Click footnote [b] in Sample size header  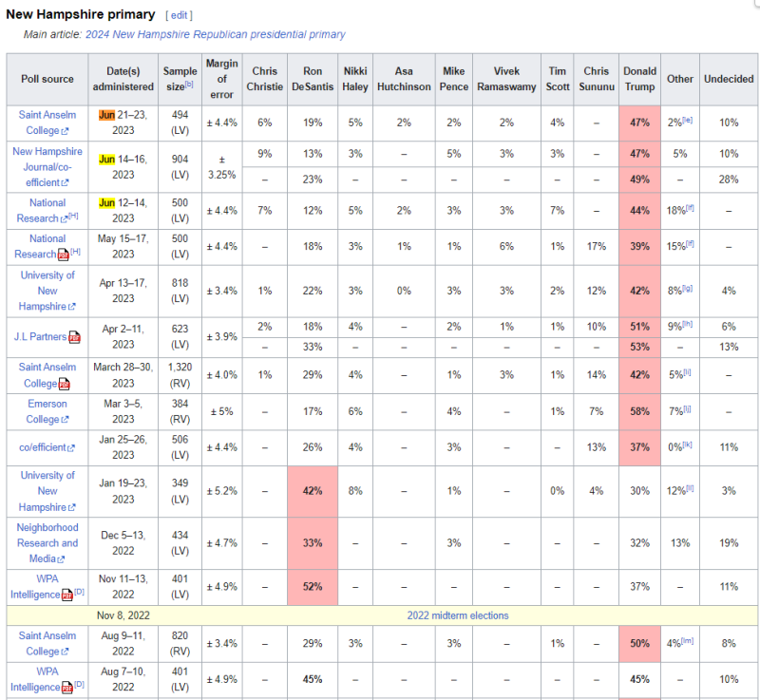[188, 85]
